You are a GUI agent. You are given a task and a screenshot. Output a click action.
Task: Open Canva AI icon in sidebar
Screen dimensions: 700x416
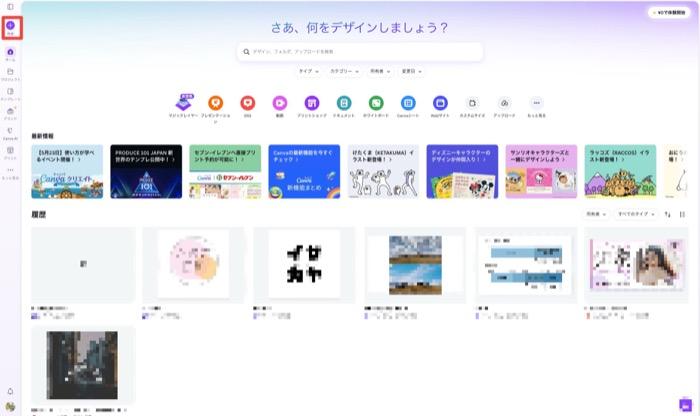click(10, 131)
